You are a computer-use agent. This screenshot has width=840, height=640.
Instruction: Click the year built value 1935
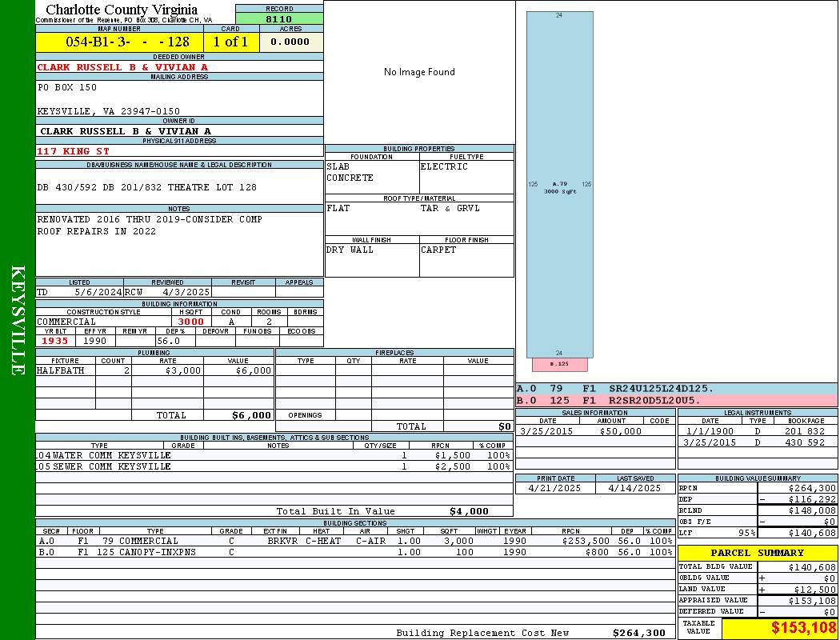(x=55, y=341)
